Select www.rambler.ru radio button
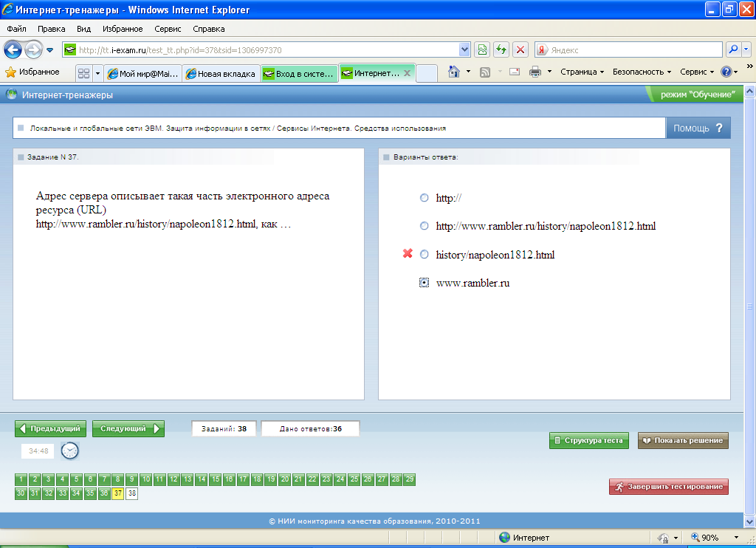Viewport: 756px width, 548px height. pos(424,283)
